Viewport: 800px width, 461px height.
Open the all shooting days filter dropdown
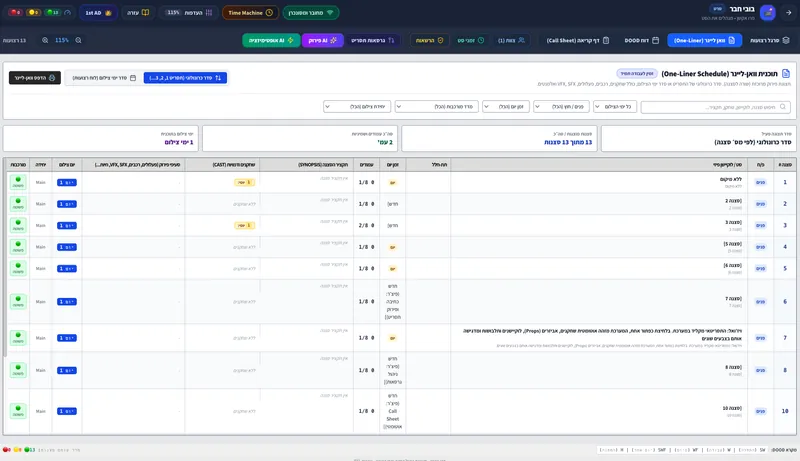click(x=615, y=107)
